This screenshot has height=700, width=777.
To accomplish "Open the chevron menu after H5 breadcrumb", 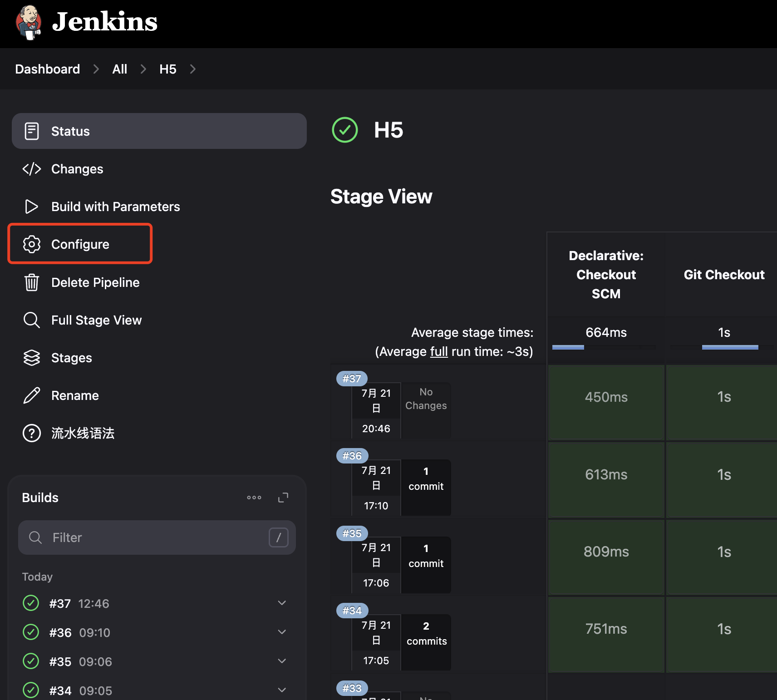I will point(193,69).
